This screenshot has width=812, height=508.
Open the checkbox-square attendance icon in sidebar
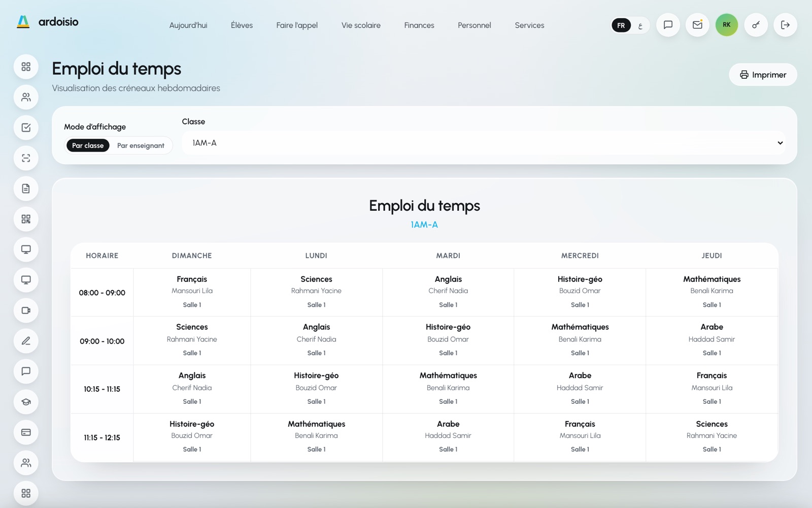(26, 128)
